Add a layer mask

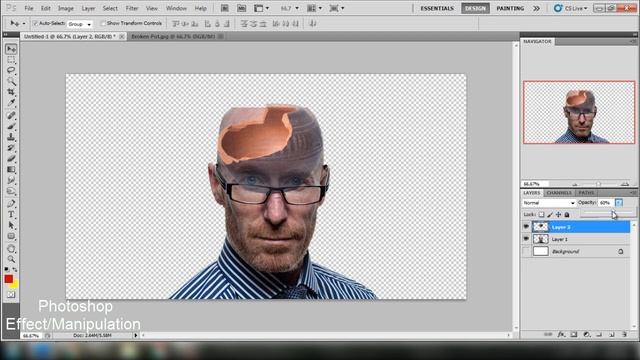[574, 334]
